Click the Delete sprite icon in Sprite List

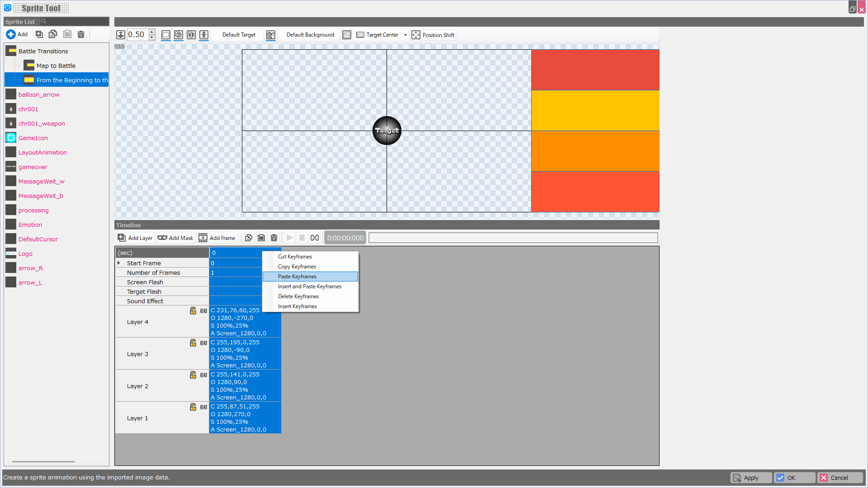pyautogui.click(x=81, y=34)
